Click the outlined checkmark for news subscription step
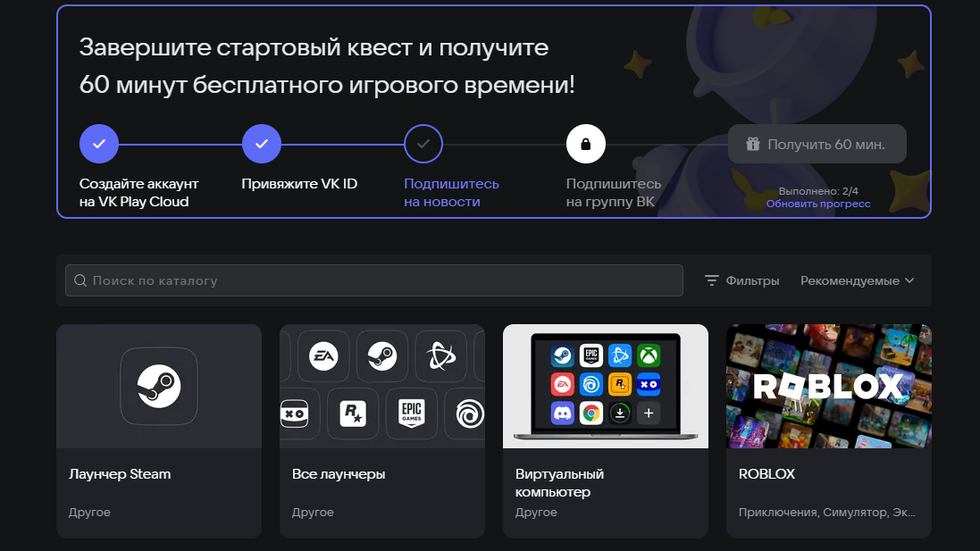The image size is (980, 551). click(423, 144)
